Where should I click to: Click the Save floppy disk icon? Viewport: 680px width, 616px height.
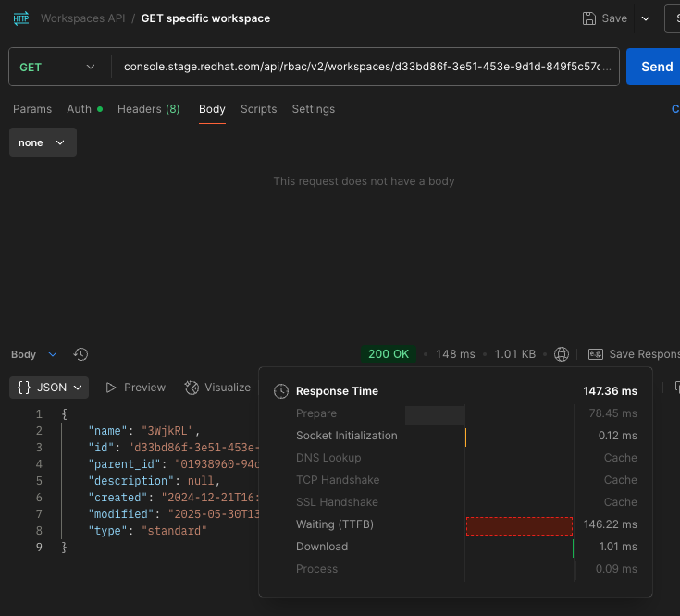(589, 18)
